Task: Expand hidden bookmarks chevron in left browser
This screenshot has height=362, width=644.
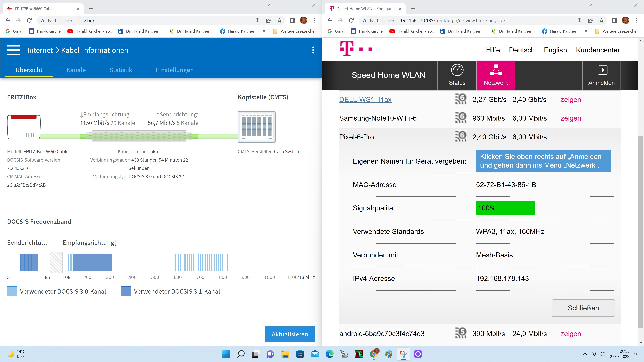Action: click(x=264, y=31)
